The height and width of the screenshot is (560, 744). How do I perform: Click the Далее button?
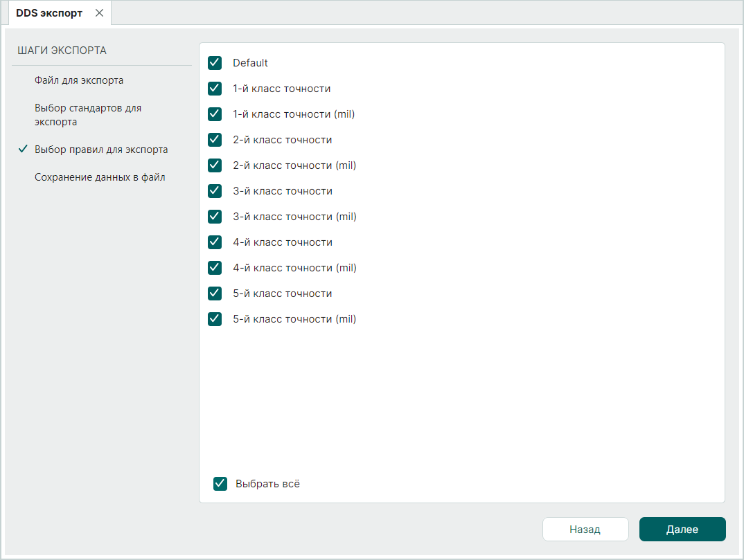[x=682, y=530]
